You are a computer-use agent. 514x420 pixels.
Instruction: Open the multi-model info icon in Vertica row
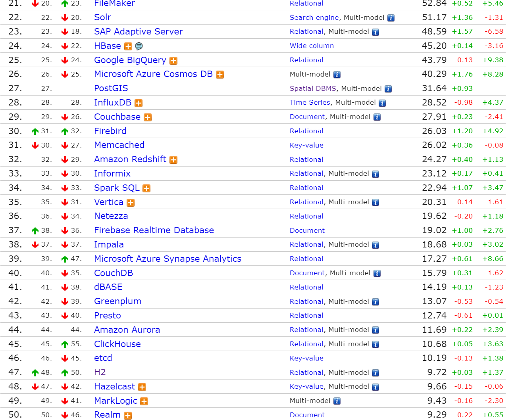coord(375,203)
